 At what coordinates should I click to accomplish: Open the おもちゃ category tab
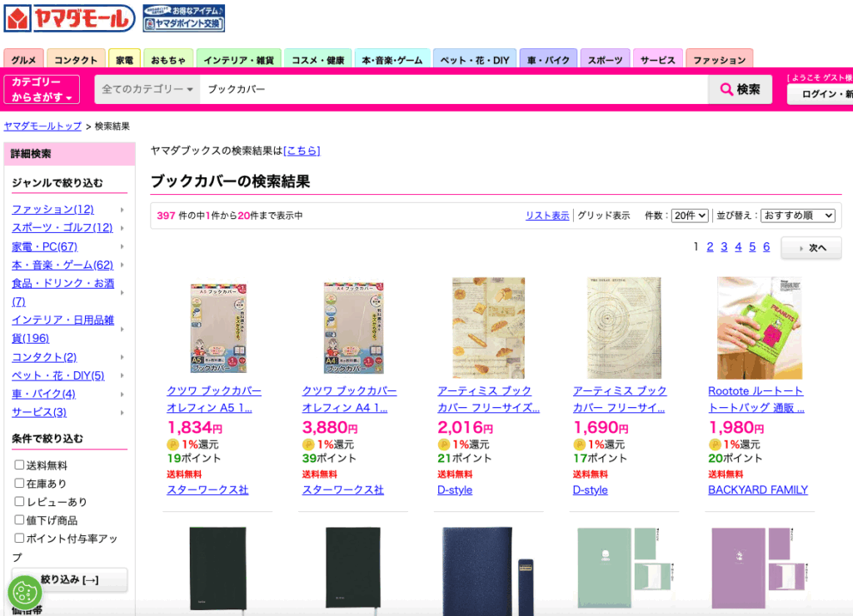click(168, 59)
